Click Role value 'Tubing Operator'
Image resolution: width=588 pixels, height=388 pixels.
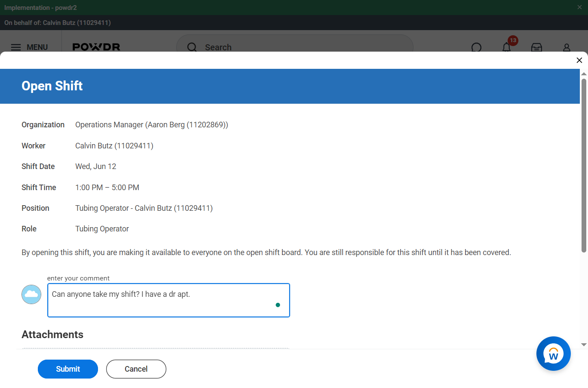coord(102,229)
